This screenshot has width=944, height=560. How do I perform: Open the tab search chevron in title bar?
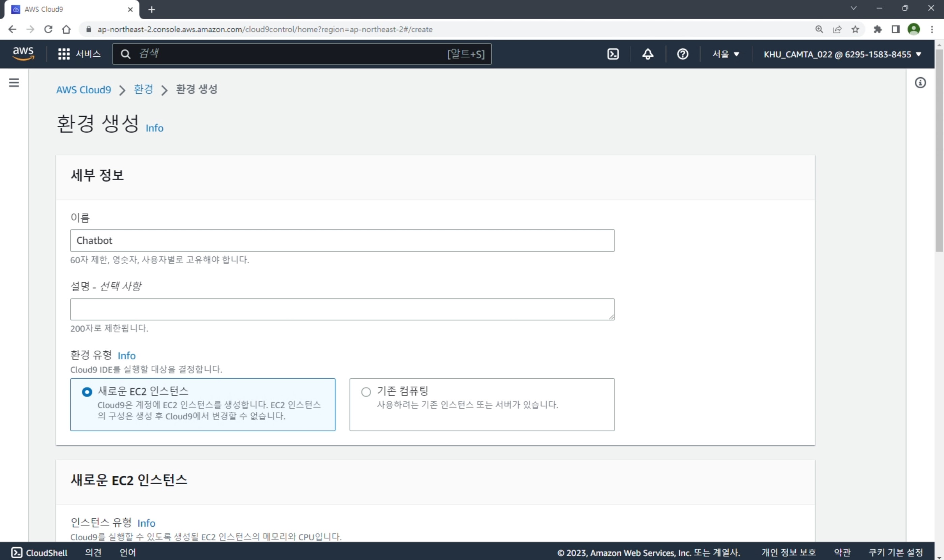(x=853, y=8)
